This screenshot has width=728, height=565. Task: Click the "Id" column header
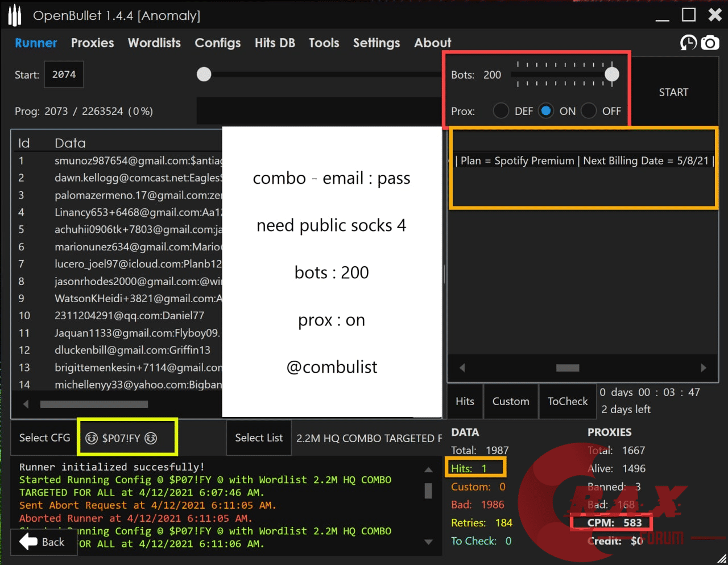click(x=24, y=143)
